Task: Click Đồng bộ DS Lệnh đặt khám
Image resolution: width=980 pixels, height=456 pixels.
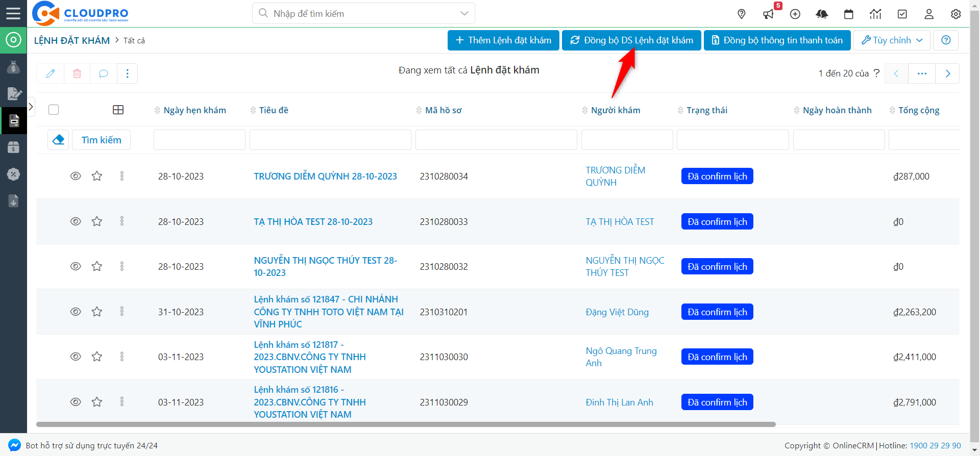Action: point(631,40)
